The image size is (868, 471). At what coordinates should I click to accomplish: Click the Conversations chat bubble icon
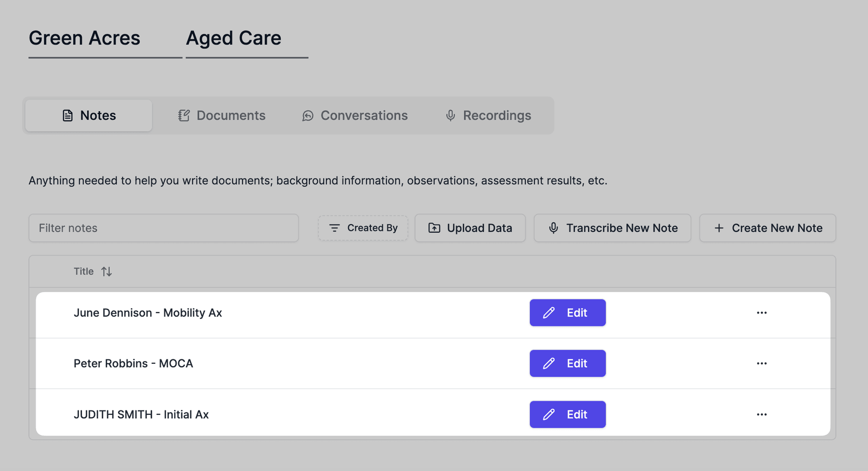click(x=307, y=116)
